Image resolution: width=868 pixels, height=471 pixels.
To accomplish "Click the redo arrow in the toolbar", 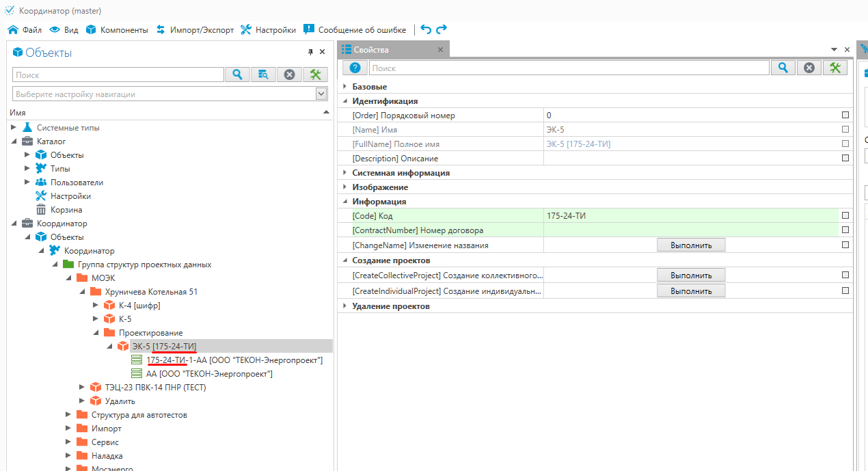I will pos(442,29).
